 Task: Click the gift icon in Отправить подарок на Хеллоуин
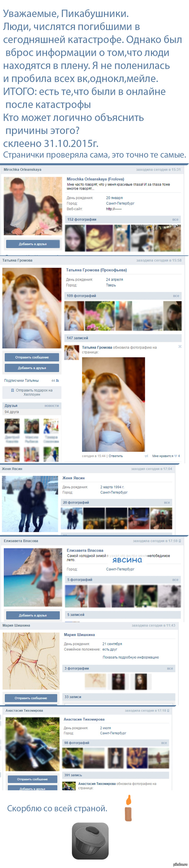(x=13, y=390)
